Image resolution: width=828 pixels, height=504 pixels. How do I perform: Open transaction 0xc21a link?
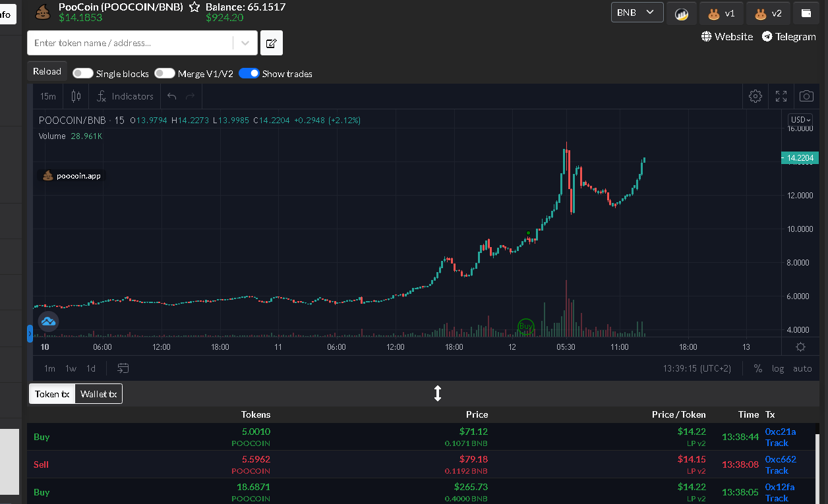tap(781, 432)
